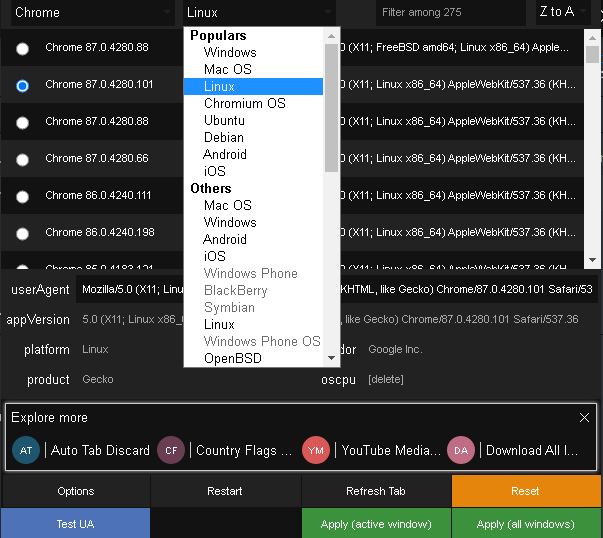Click the Refresh Tab button
603x538 pixels.
coord(376,491)
